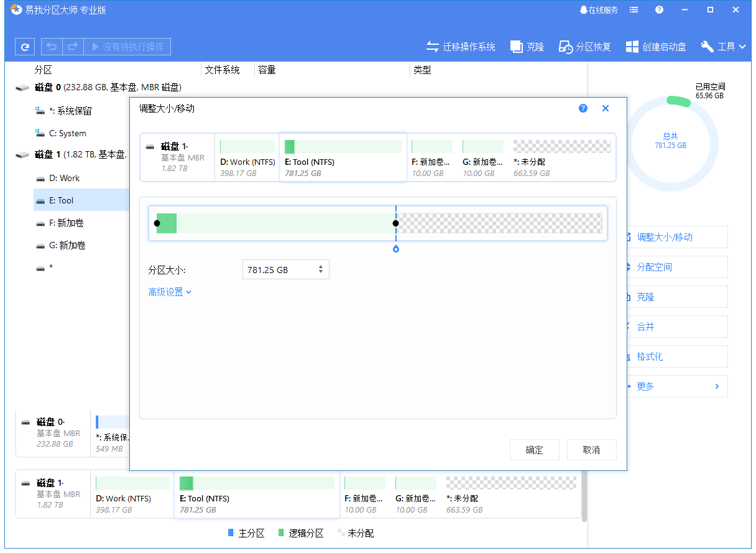
Task: Open the 克隆 clone feature on toolbar
Action: (x=527, y=46)
